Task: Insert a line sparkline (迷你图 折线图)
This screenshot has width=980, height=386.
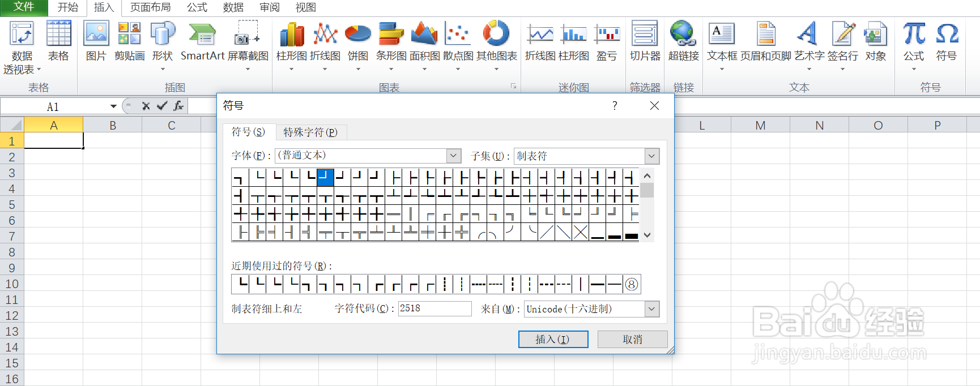Action: tap(540, 41)
